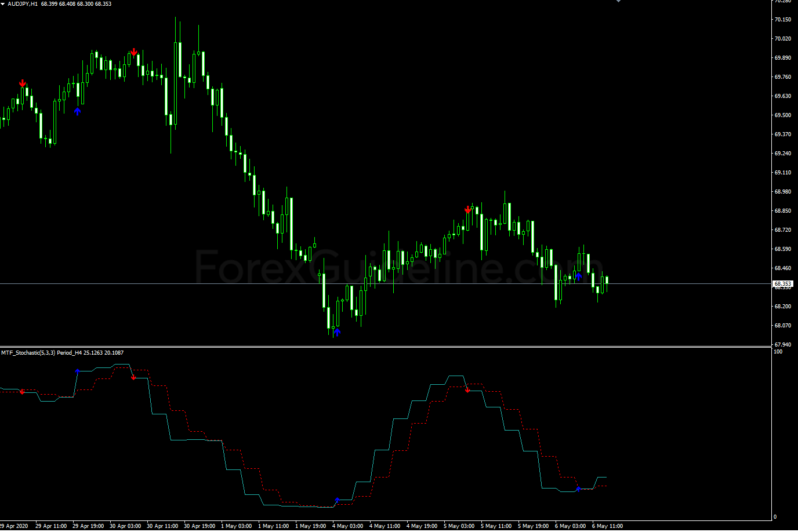Click the 68.070 price scale label
Image resolution: width=798 pixels, height=532 pixels.
tap(782, 326)
